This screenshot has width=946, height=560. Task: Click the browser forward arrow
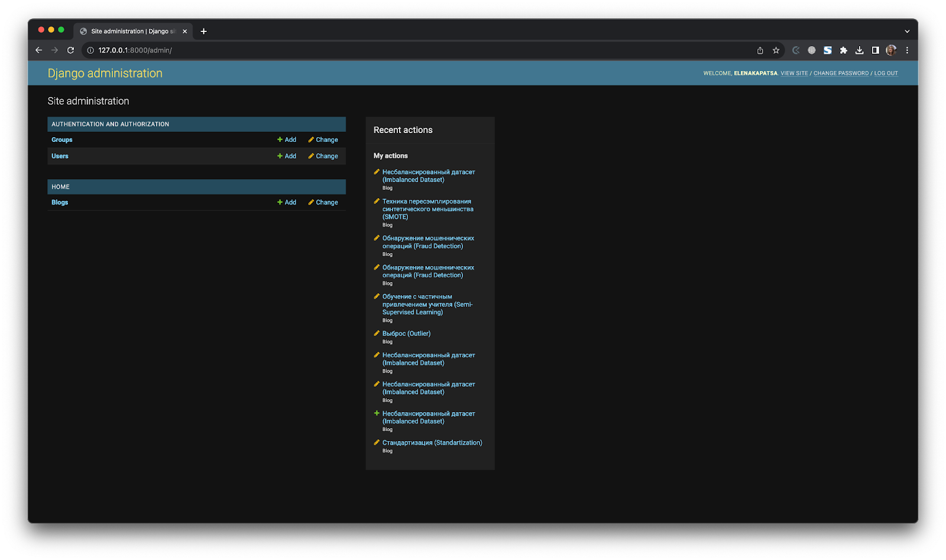click(x=55, y=50)
